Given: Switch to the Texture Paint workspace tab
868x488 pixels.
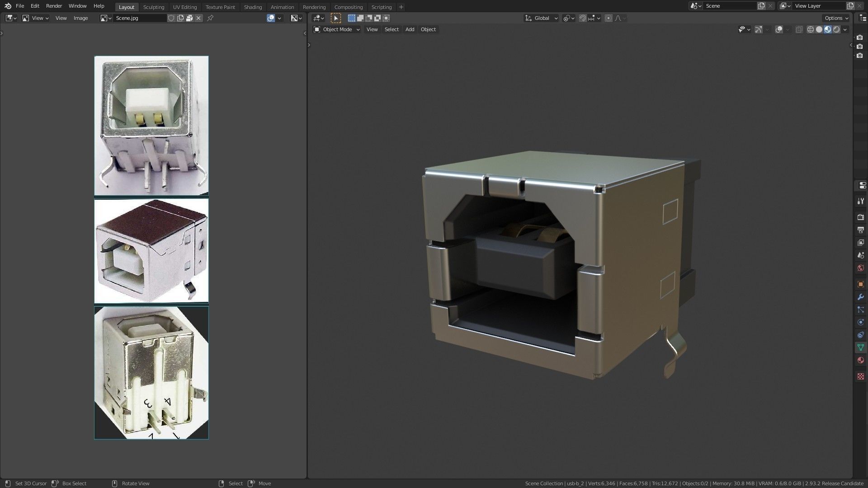Looking at the screenshot, I should coord(220,7).
